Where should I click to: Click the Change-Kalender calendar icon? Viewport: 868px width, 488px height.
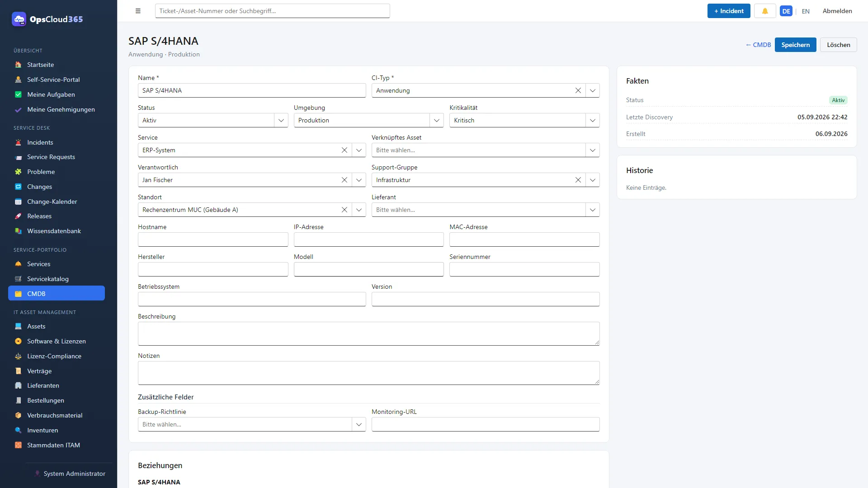tap(18, 202)
